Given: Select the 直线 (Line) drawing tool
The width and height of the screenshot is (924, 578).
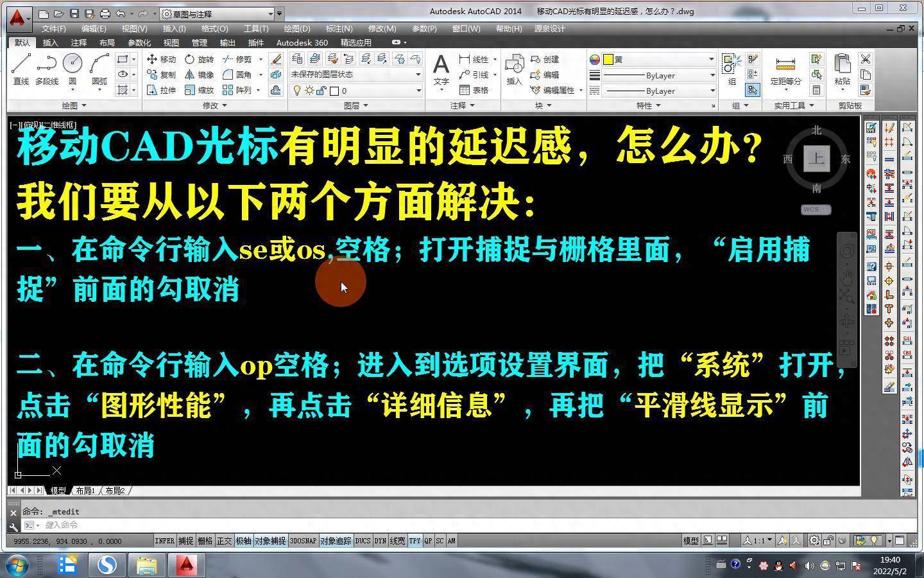Looking at the screenshot, I should [21, 69].
